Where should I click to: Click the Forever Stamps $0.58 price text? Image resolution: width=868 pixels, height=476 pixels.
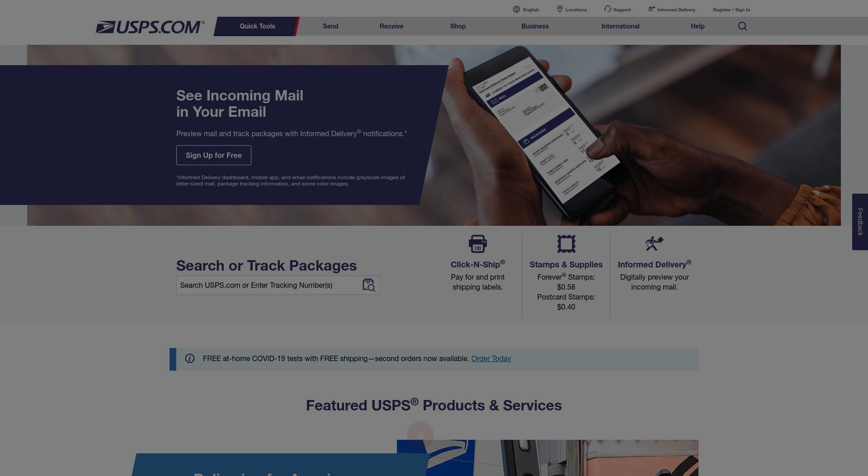coord(566,281)
